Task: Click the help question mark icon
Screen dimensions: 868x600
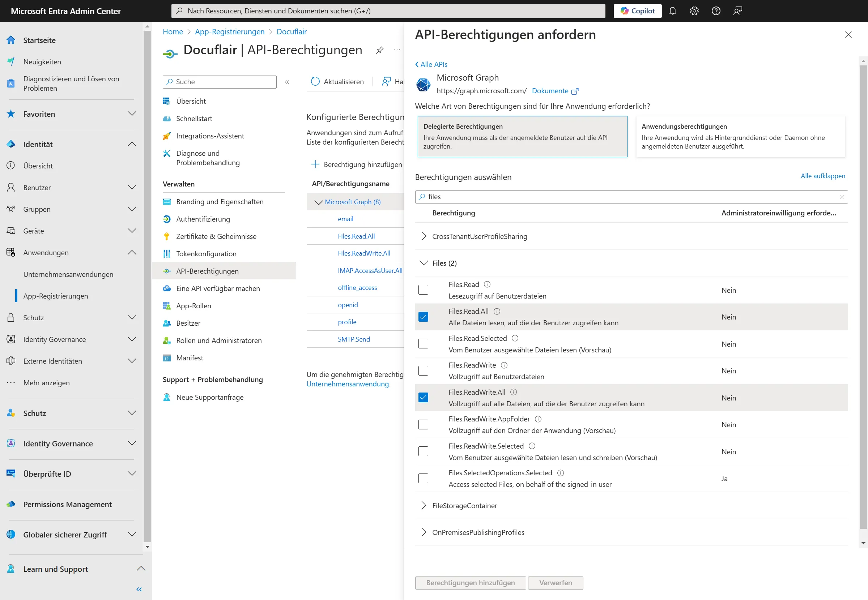Action: (x=716, y=11)
